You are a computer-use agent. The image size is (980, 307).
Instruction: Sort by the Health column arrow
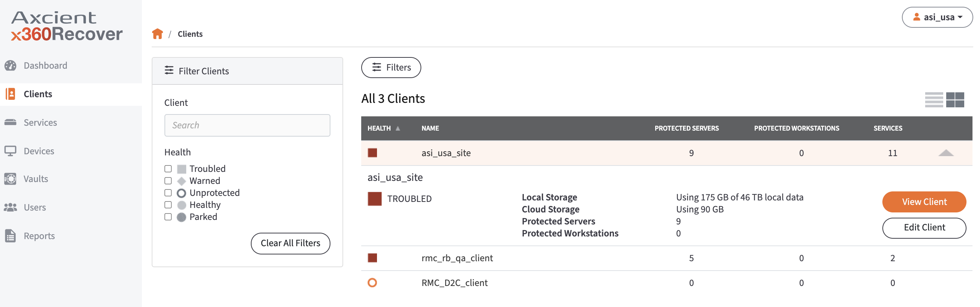click(398, 128)
